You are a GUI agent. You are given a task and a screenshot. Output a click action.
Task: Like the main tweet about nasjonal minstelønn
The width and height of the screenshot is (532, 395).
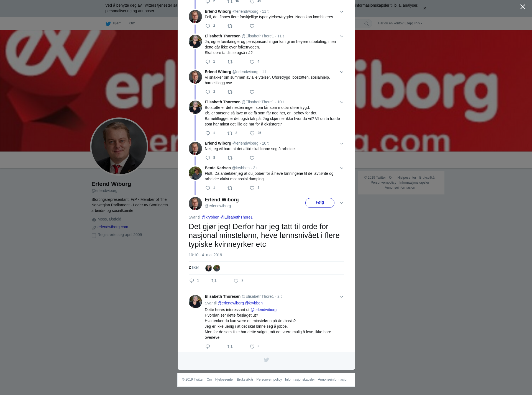point(236,281)
